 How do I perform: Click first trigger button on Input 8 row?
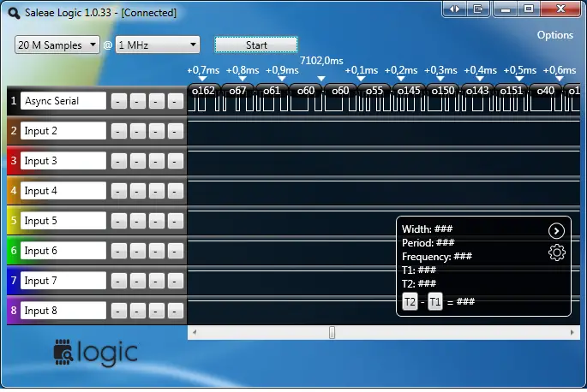118,311
